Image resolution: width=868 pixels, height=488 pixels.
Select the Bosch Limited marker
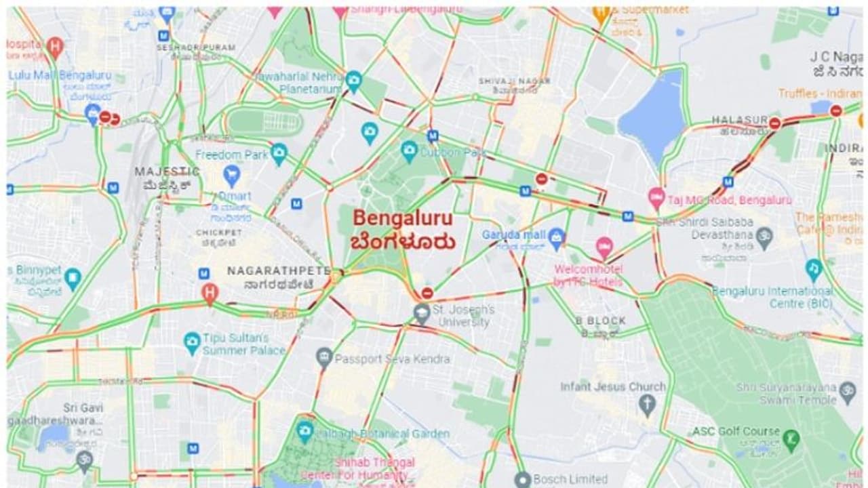521,479
